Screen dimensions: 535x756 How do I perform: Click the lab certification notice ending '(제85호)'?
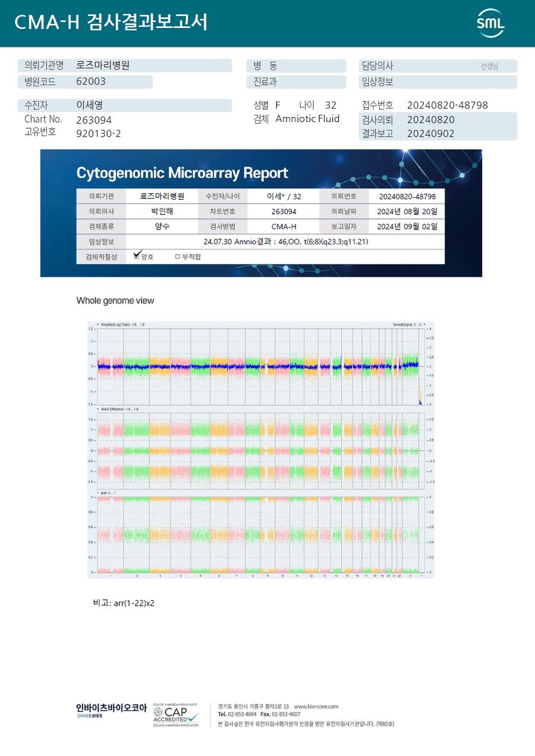(x=306, y=724)
